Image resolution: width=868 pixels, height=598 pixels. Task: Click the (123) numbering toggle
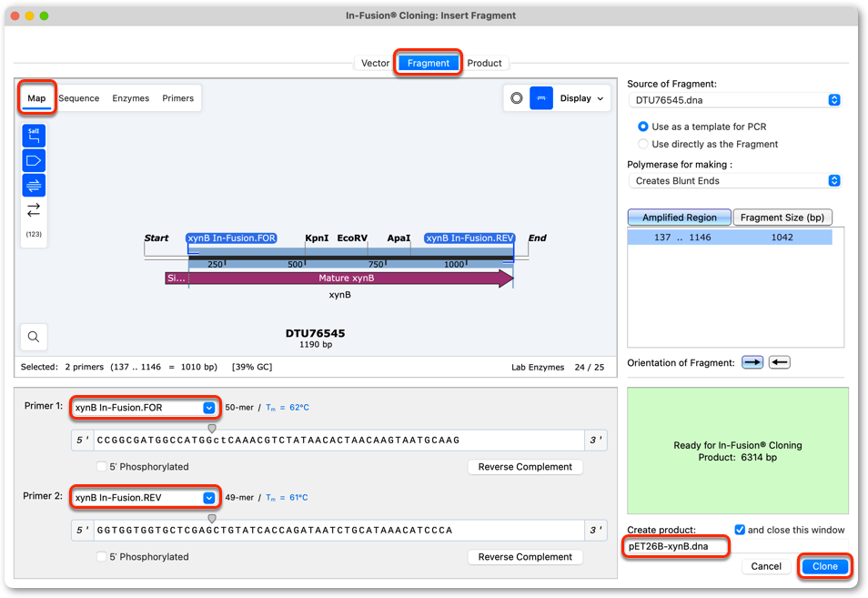point(34,234)
